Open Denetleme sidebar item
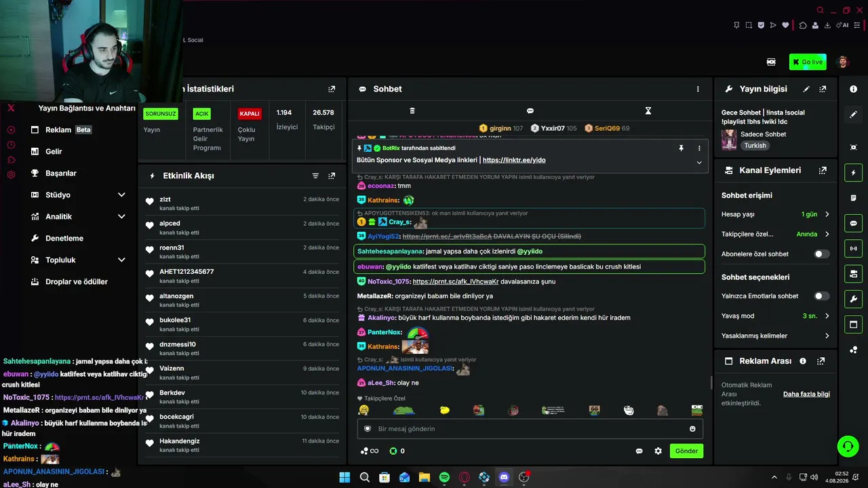Image resolution: width=868 pixels, height=488 pixels. (57, 239)
